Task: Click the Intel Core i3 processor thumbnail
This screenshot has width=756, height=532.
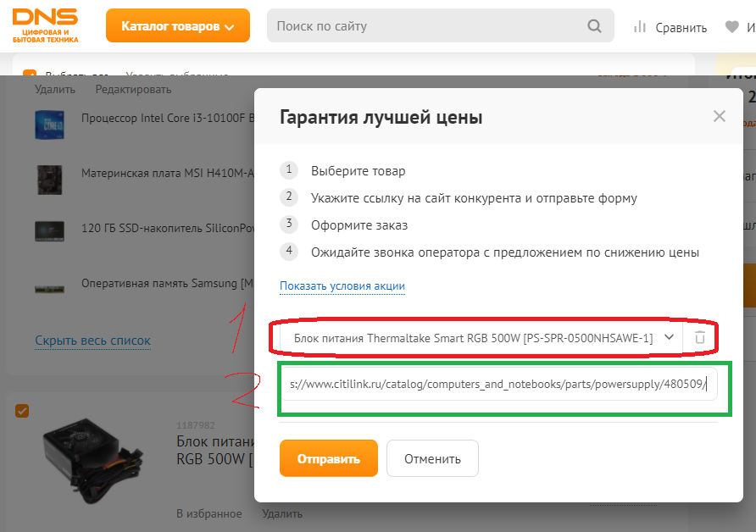Action: (49, 125)
